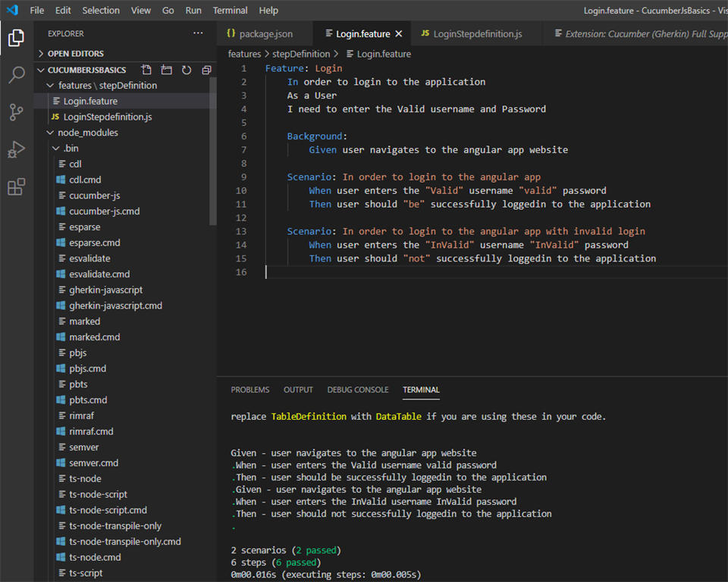
Task: Click the New File icon in explorer
Action: click(x=147, y=70)
